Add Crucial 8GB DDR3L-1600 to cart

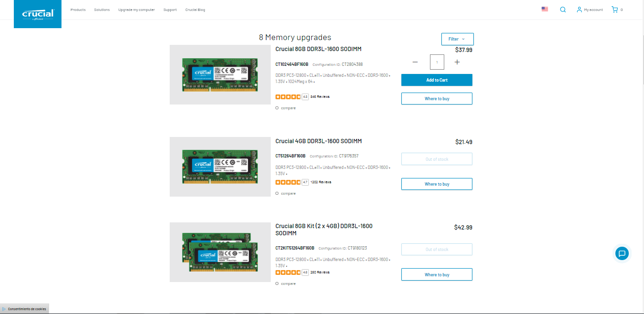coord(437,80)
